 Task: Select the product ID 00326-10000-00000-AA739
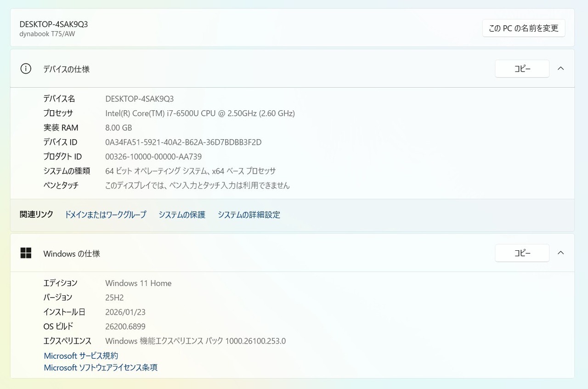[x=153, y=157]
